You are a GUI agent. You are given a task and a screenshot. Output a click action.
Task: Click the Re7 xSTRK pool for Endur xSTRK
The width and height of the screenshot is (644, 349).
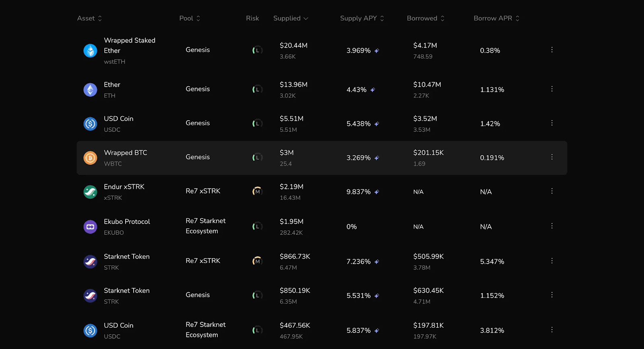[203, 191]
